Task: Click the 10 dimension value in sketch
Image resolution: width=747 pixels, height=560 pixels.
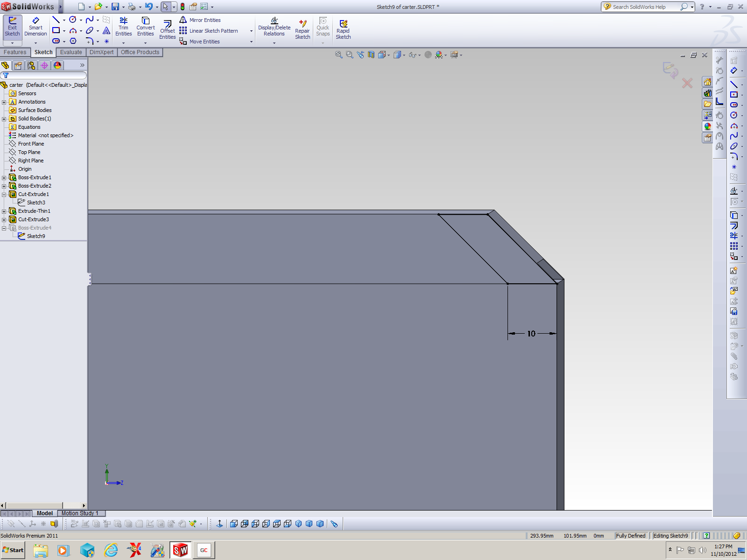Action: click(x=531, y=334)
